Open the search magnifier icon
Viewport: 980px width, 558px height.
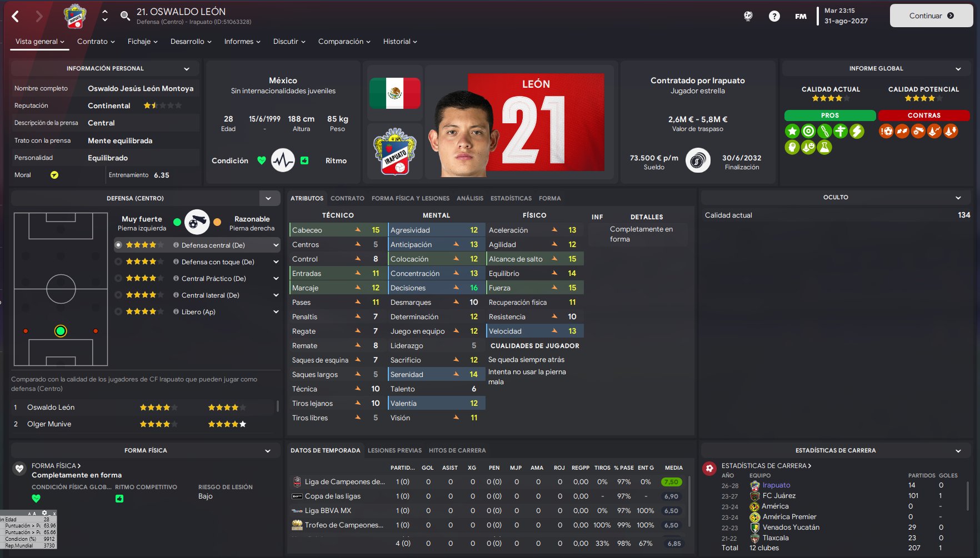pyautogui.click(x=126, y=16)
